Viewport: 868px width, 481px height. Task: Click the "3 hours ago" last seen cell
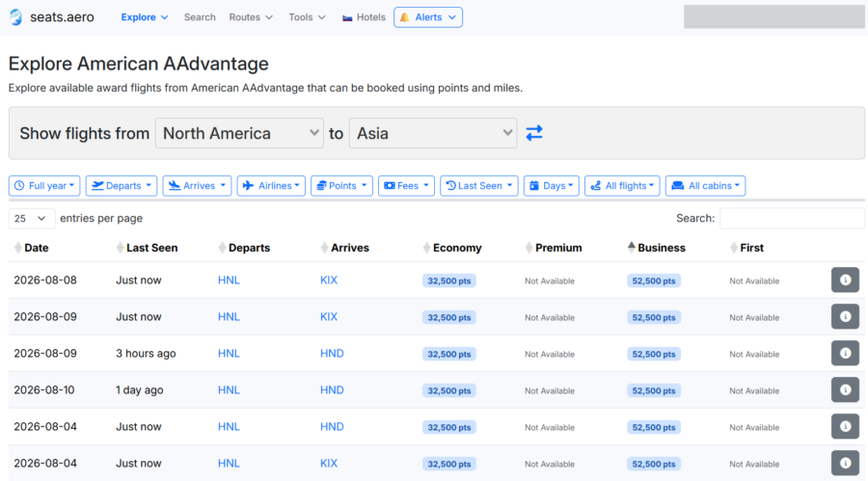(146, 353)
